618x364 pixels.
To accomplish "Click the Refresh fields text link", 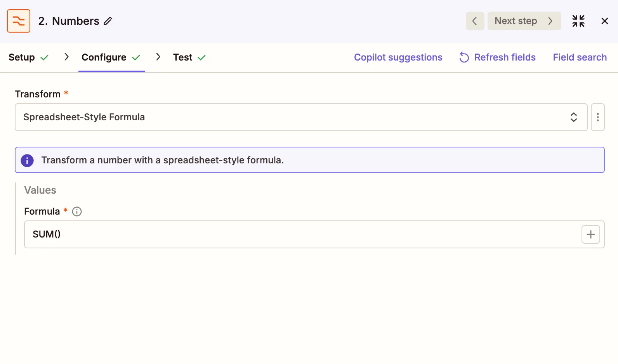I will pyautogui.click(x=505, y=57).
